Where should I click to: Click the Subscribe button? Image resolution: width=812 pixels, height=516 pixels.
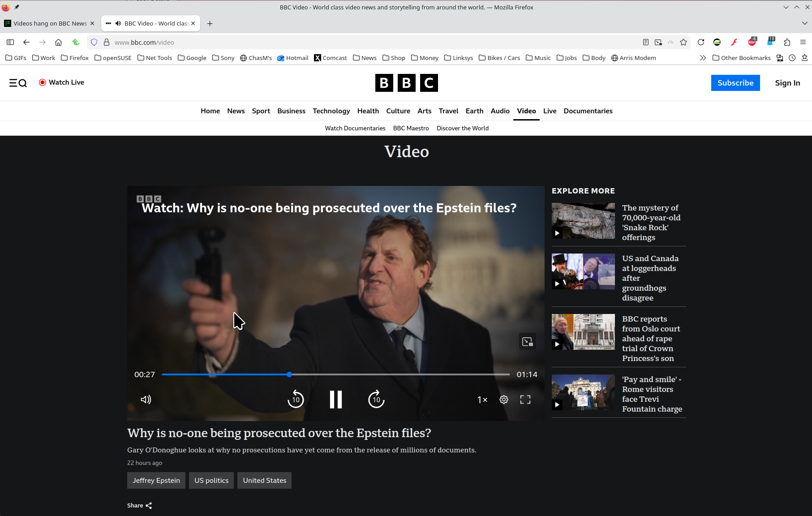point(735,83)
